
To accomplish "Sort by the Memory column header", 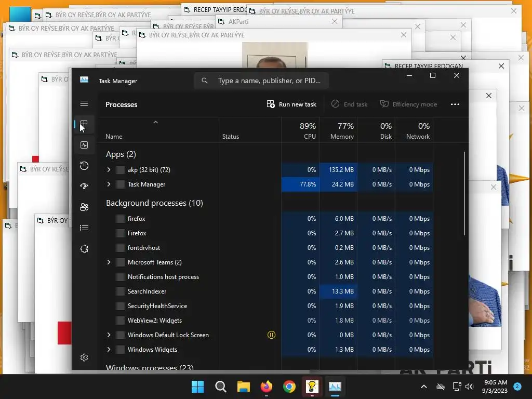I will pyautogui.click(x=338, y=130).
